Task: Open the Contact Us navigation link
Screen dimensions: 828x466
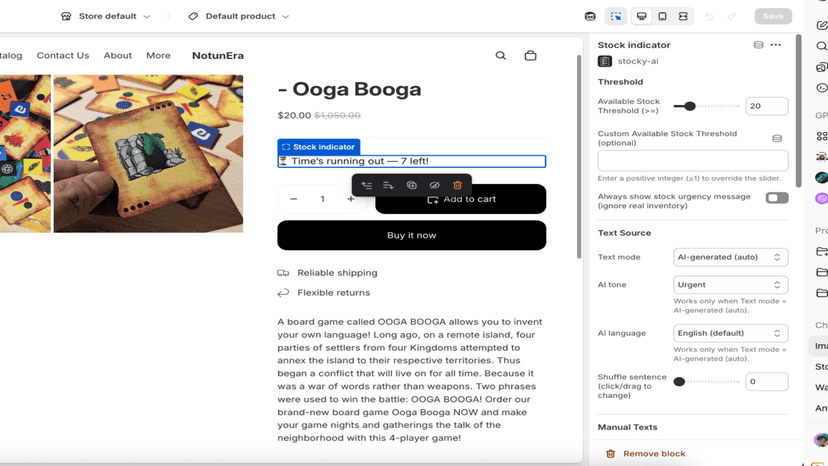Action: coord(63,55)
